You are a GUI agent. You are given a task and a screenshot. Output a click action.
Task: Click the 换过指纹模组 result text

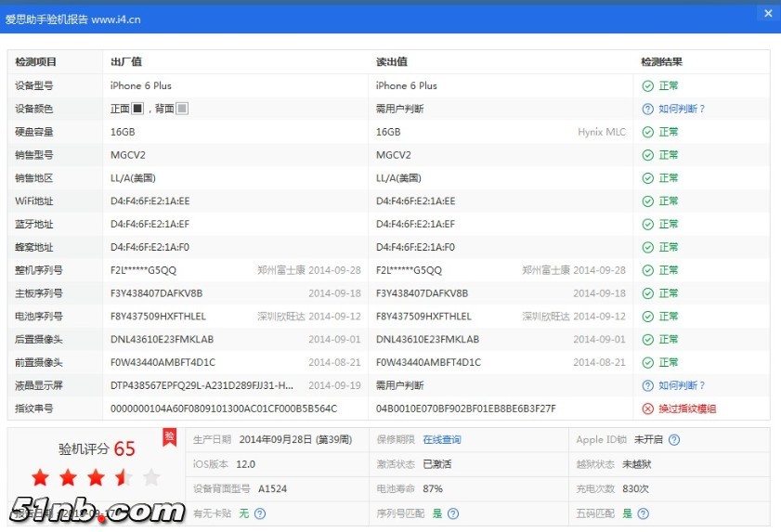[687, 409]
